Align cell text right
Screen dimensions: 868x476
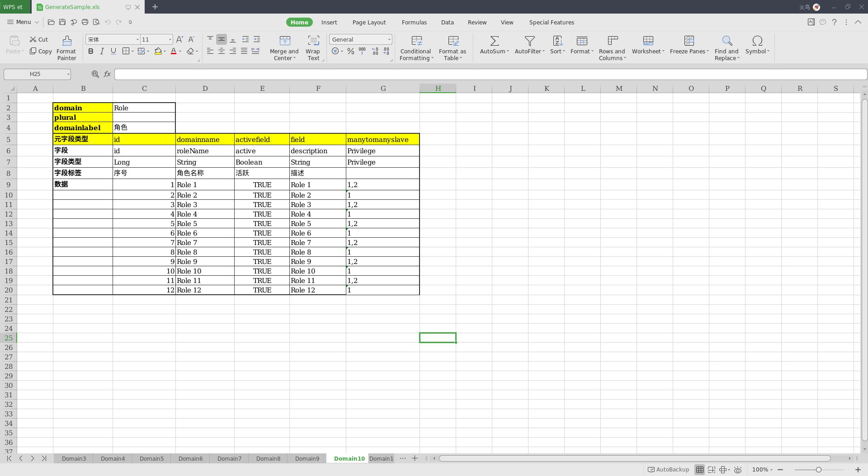[x=233, y=51]
